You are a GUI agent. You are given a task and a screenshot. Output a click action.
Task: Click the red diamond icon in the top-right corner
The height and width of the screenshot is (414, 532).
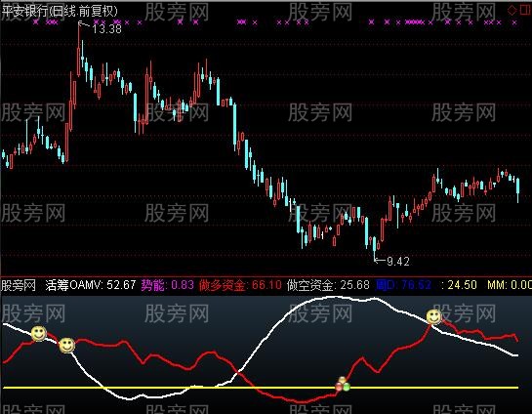[512, 10]
